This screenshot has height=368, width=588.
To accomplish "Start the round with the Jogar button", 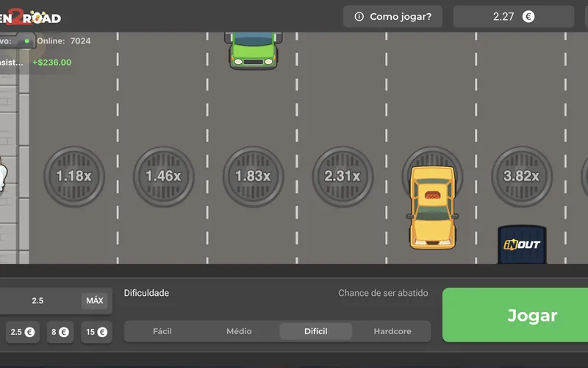I will [x=515, y=315].
